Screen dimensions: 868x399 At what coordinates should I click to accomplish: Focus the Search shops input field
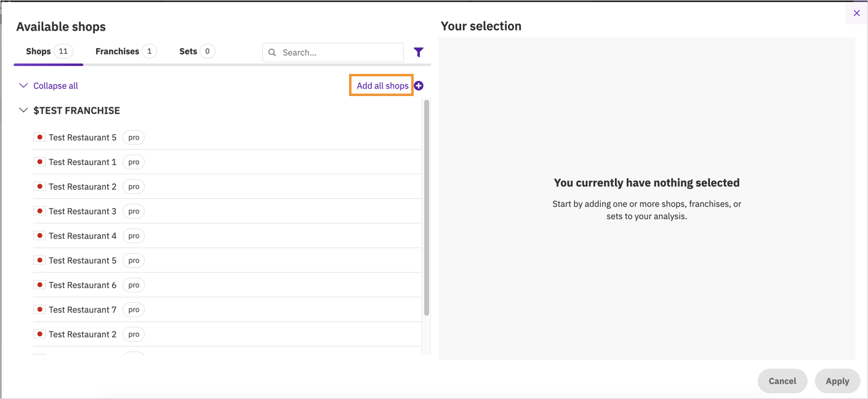click(333, 52)
